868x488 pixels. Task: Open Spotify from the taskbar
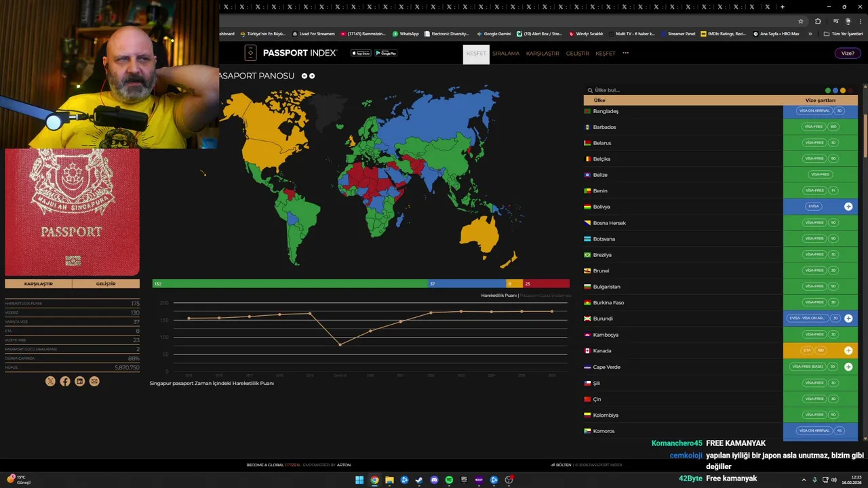449,480
